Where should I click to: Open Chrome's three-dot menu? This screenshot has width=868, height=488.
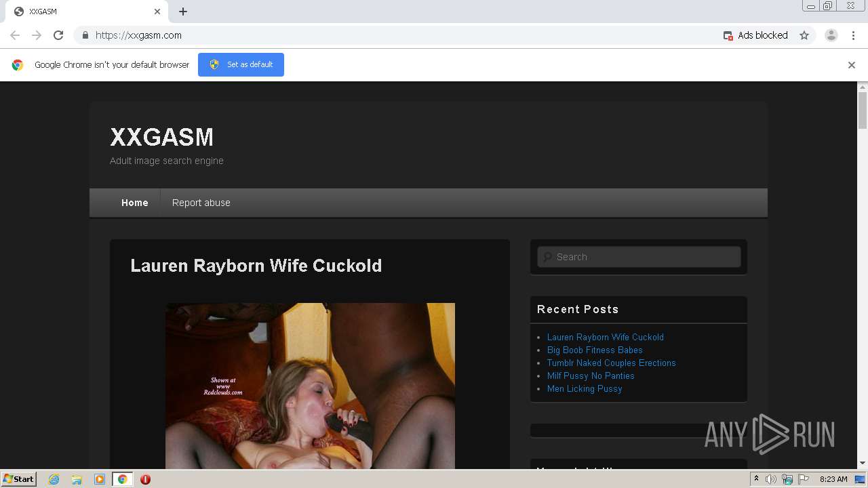853,35
